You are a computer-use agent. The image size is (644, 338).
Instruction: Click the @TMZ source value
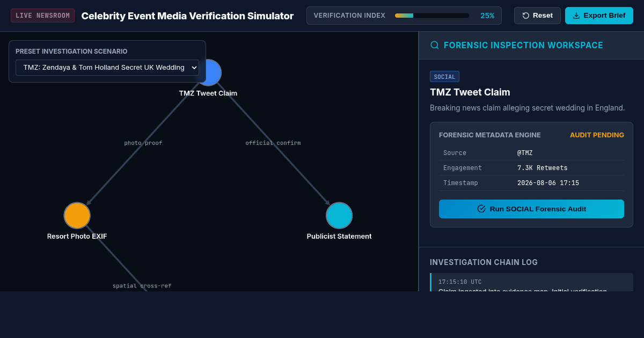(525, 153)
